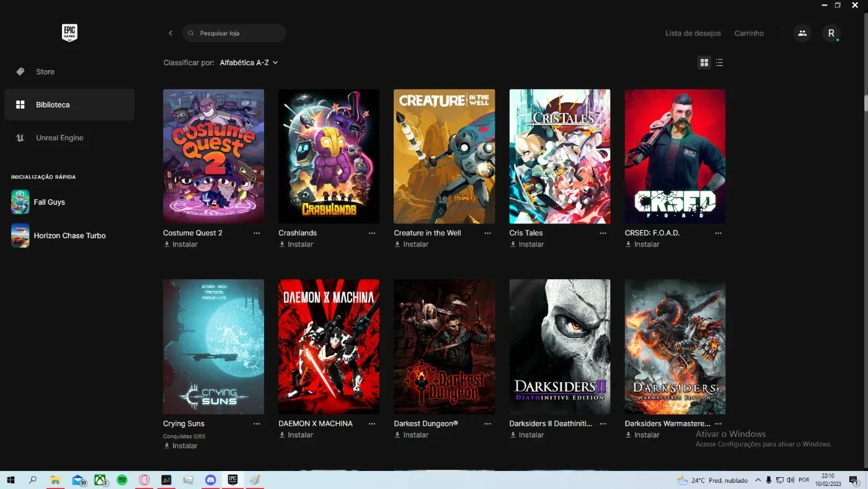Install CRSED: F.O.A.D.
Screen dimensions: 868x489
coord(642,244)
